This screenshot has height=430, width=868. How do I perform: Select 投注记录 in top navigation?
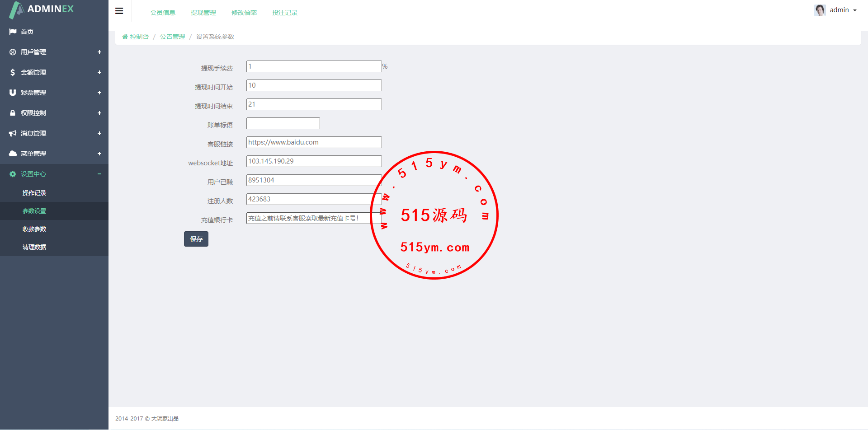click(x=285, y=13)
